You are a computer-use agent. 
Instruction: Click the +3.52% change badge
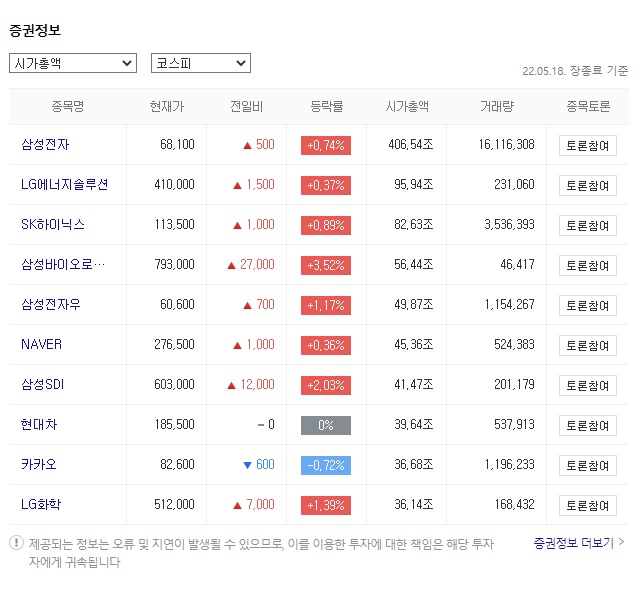point(326,265)
